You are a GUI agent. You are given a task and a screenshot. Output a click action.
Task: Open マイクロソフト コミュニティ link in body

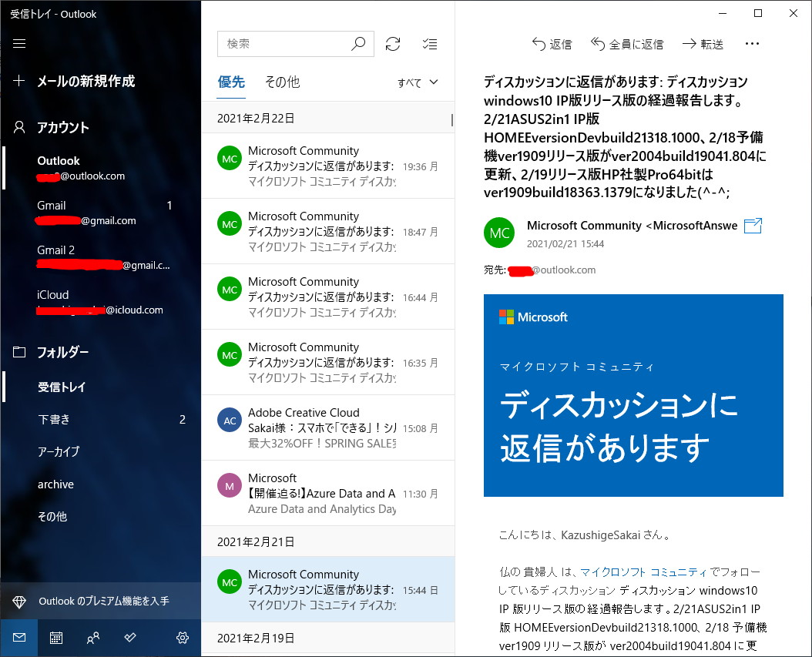(643, 572)
